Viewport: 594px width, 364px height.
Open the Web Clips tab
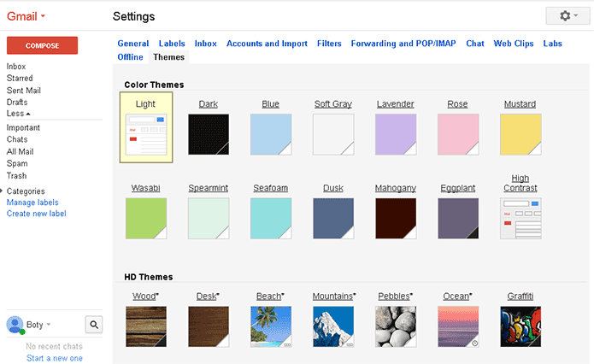coord(514,44)
